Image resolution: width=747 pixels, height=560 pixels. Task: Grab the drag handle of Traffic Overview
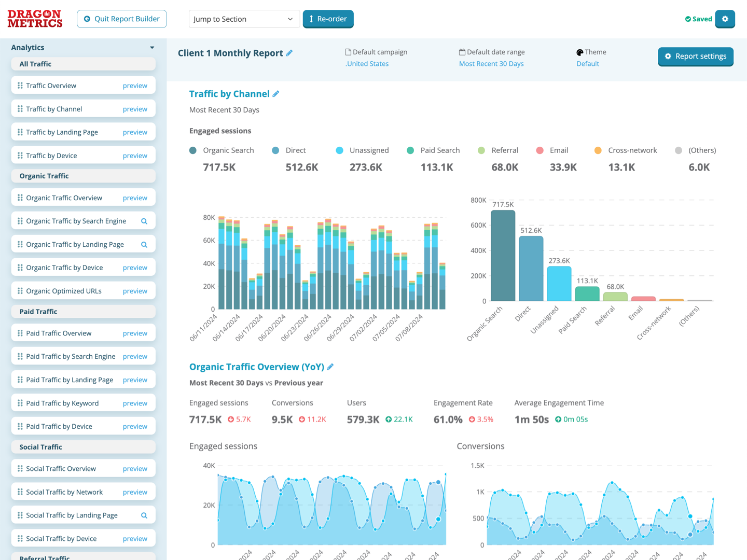20,86
